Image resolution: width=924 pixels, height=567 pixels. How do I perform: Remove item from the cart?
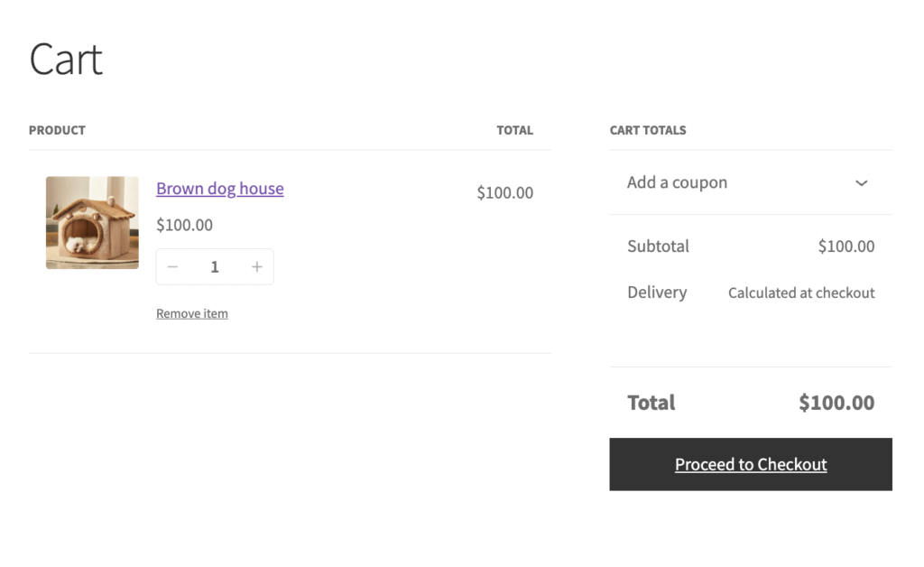pos(191,313)
